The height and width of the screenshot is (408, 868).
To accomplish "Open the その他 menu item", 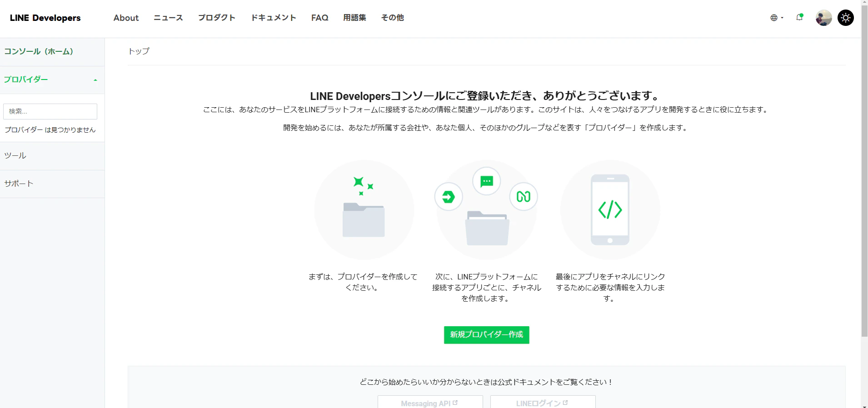I will (392, 18).
